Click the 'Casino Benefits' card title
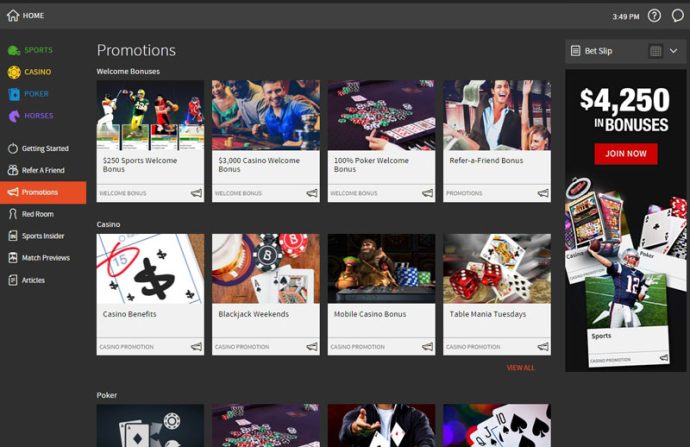690x447 pixels. pyautogui.click(x=129, y=314)
